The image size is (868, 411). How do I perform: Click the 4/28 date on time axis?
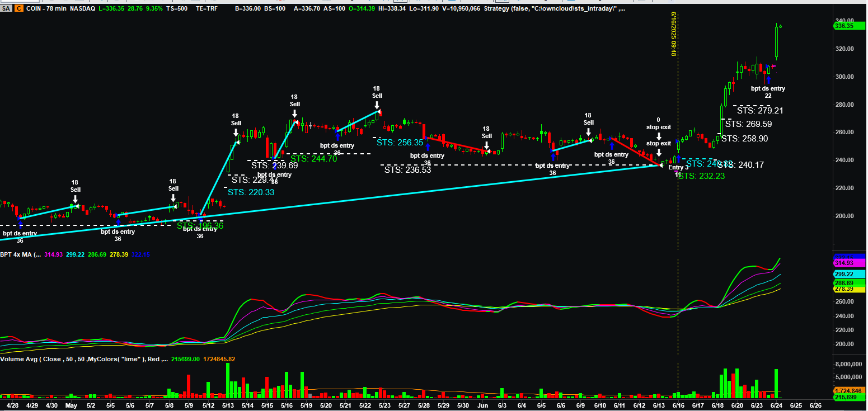coord(13,405)
